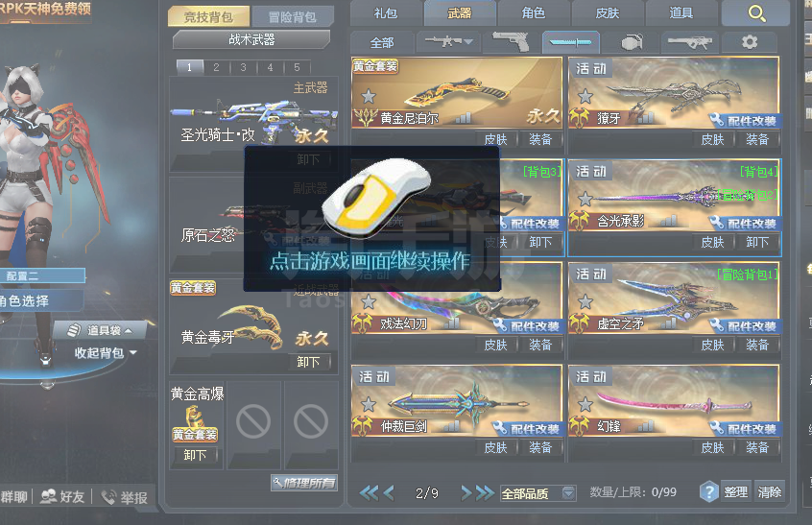Star the 含光承影 weapon
The image size is (812, 525).
(585, 199)
